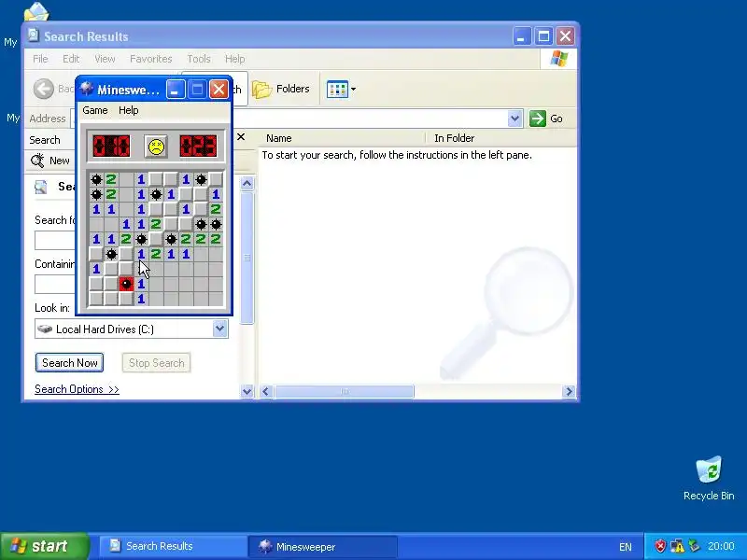Click the Minesweeper title bar mine icon
Image resolution: width=747 pixels, height=560 pixels.
pos(86,89)
